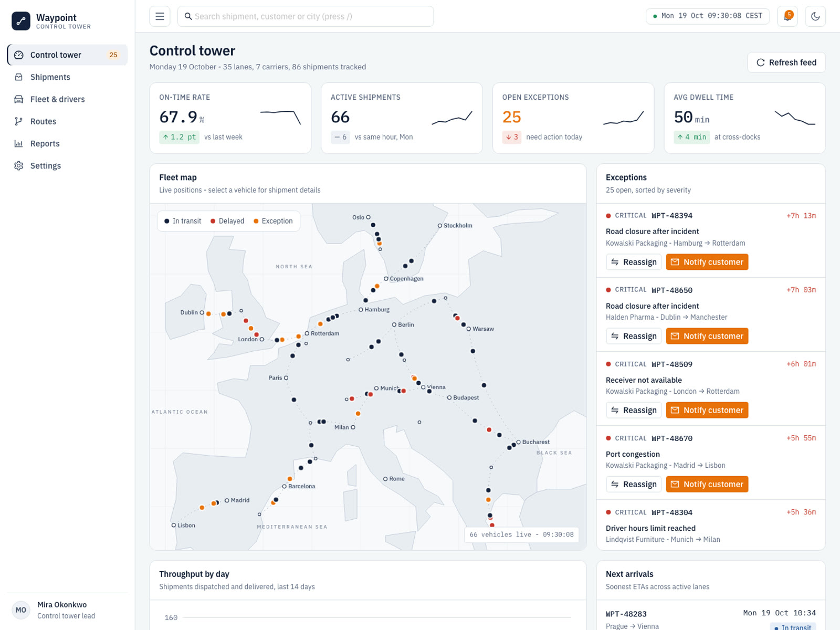Click the Avg dwell time sparkline
Viewport: 840px width, 630px height.
[x=795, y=118]
